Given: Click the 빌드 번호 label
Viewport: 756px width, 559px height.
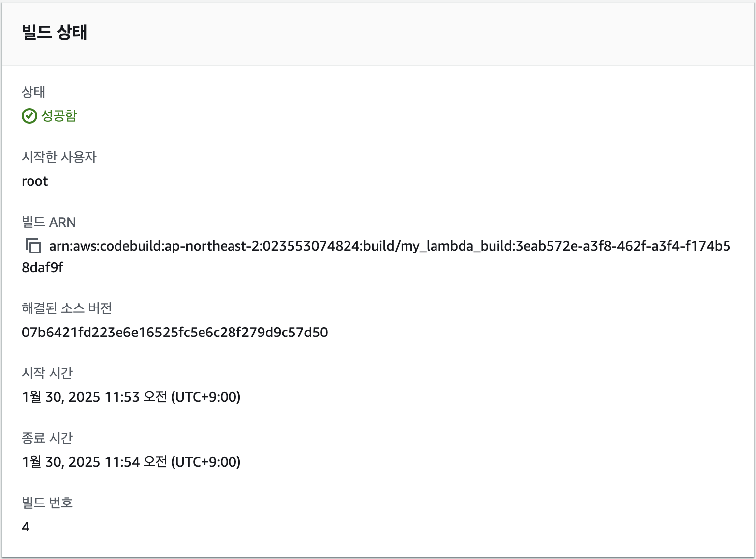Looking at the screenshot, I should 47,503.
